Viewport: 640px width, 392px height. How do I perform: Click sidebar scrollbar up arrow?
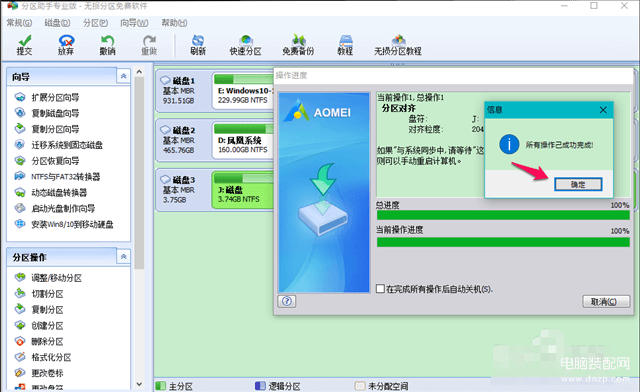point(139,72)
